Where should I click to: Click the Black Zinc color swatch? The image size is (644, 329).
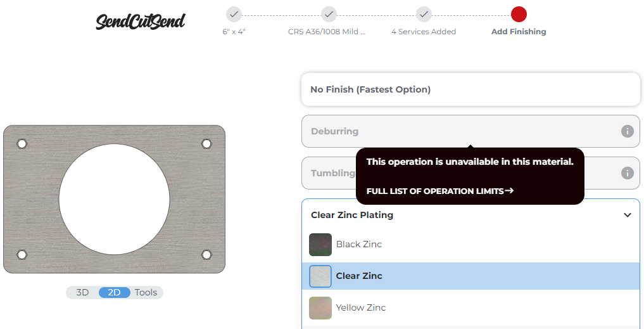pyautogui.click(x=320, y=245)
